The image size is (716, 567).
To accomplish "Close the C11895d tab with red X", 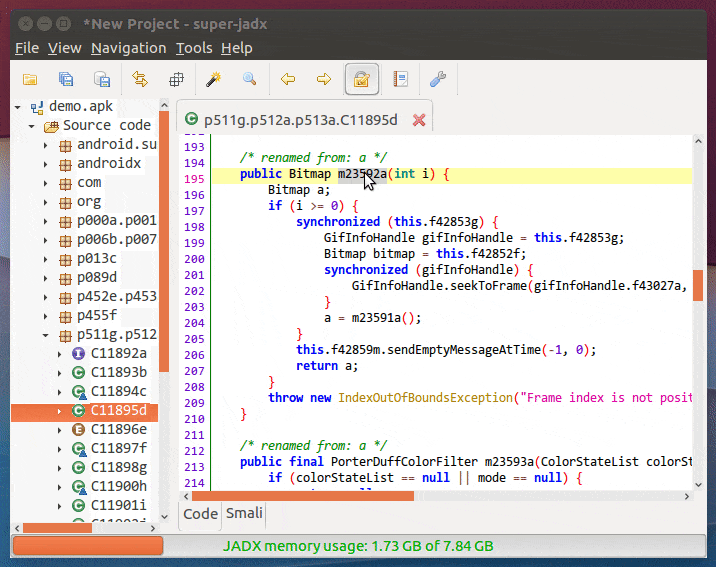I will tap(419, 120).
